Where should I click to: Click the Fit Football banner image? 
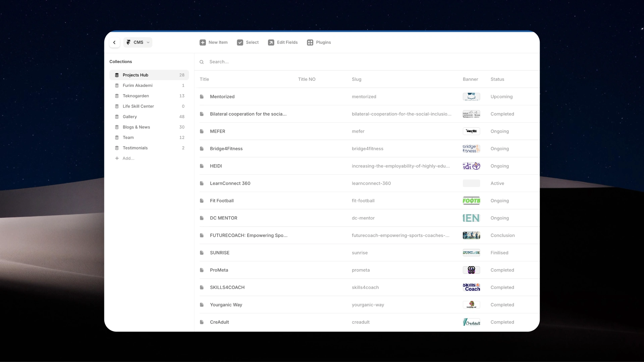click(471, 201)
